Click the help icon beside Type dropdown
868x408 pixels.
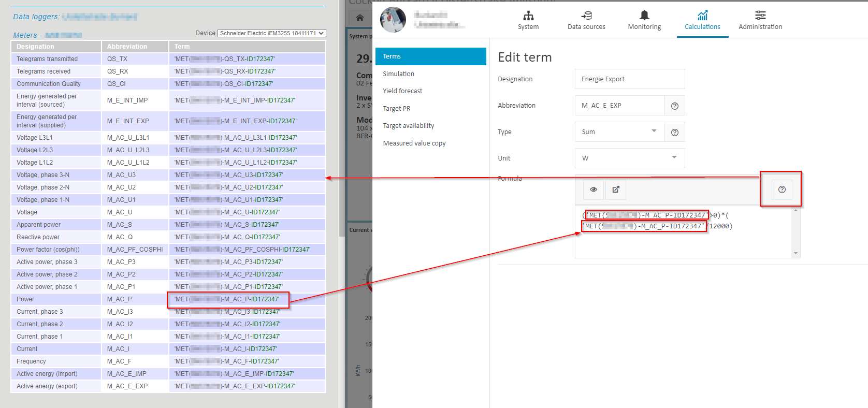tap(675, 132)
